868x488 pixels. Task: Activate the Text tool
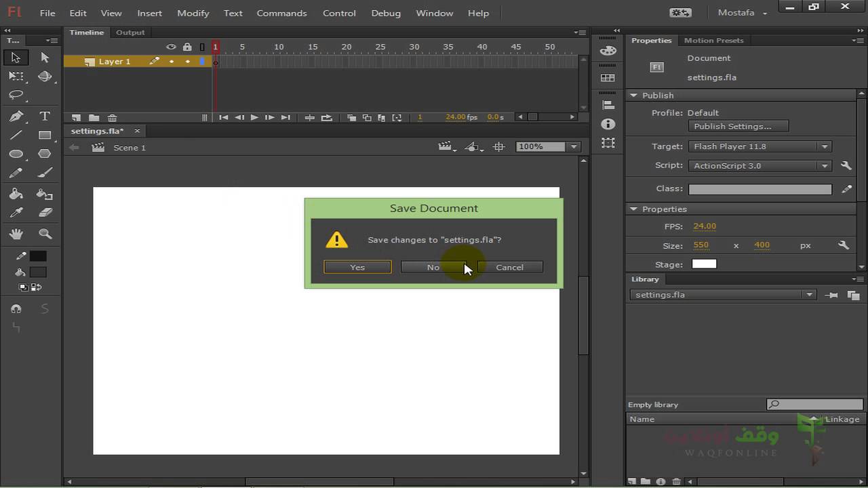tap(45, 116)
